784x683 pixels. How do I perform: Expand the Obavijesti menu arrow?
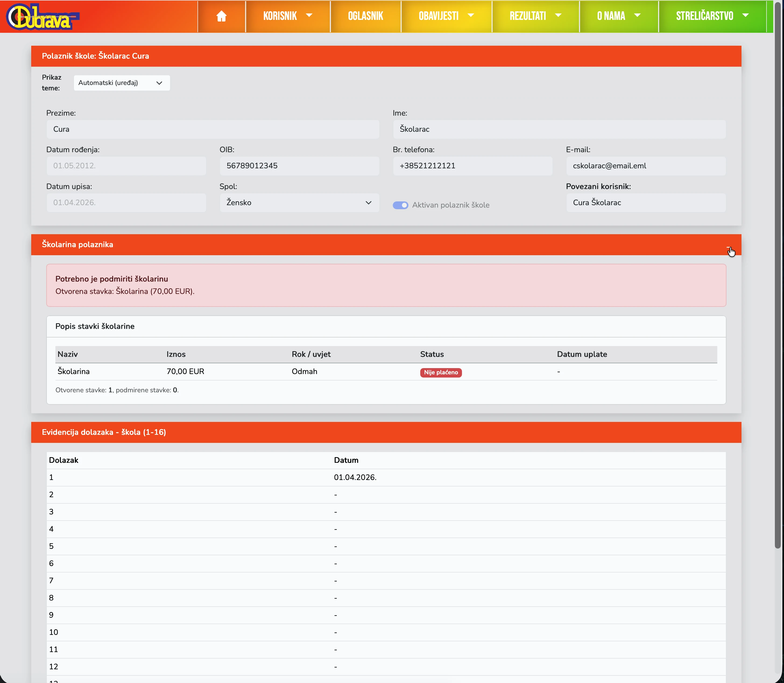(471, 15)
